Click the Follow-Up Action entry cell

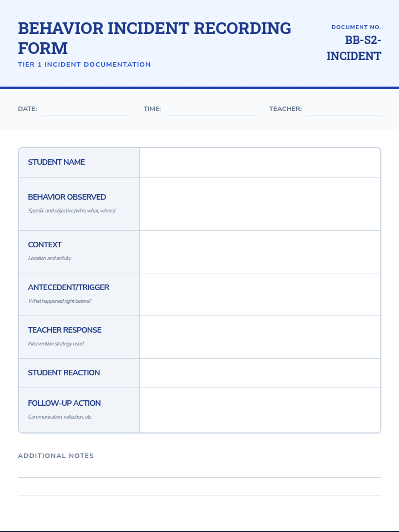tap(260, 410)
